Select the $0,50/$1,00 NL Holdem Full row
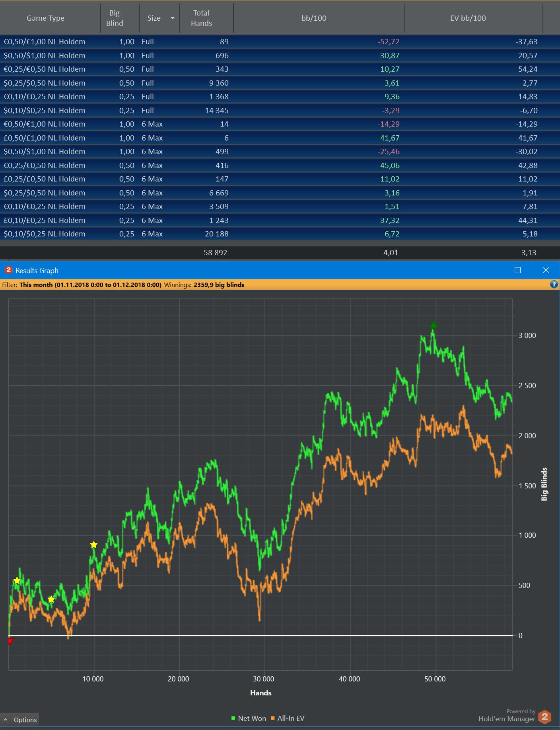The image size is (560, 730). [x=280, y=55]
